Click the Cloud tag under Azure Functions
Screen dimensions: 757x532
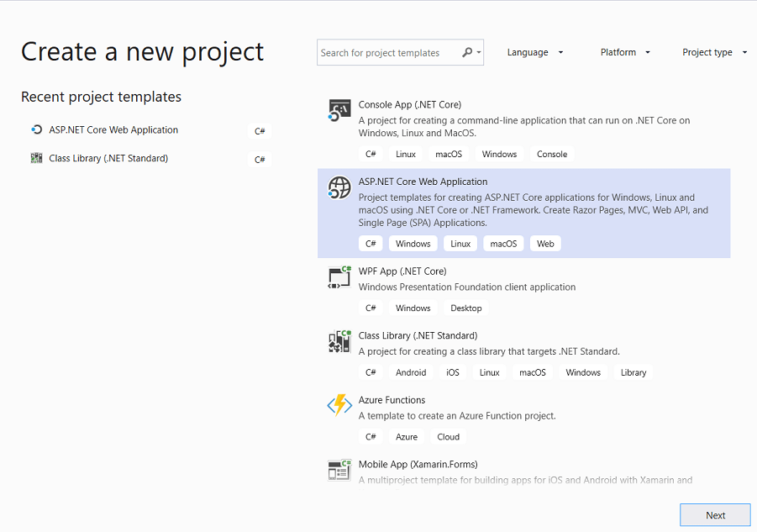[x=448, y=436]
